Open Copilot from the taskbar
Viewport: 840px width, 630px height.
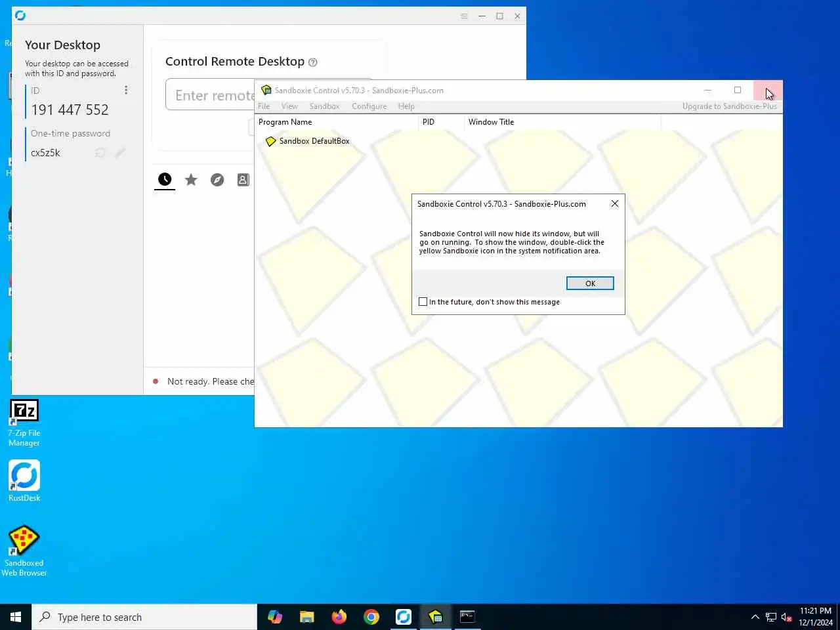[275, 617]
